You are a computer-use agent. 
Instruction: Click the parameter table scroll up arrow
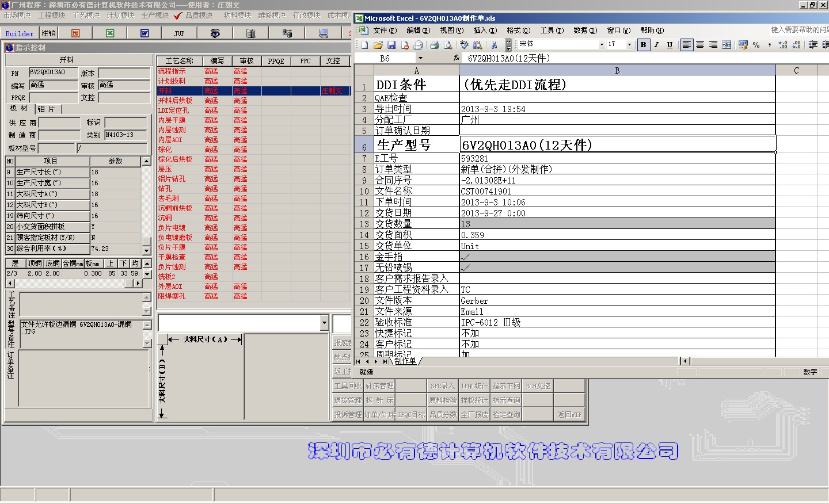(147, 162)
